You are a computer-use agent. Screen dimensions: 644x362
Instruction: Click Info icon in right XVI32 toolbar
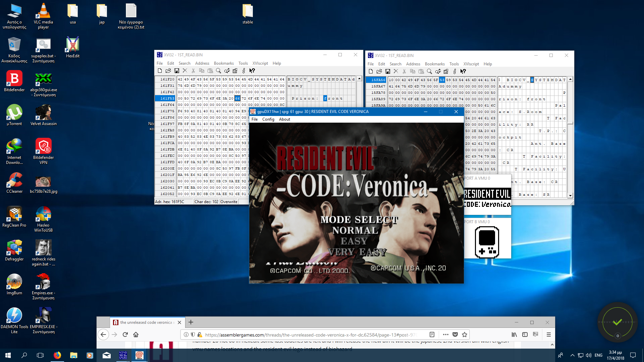click(455, 71)
